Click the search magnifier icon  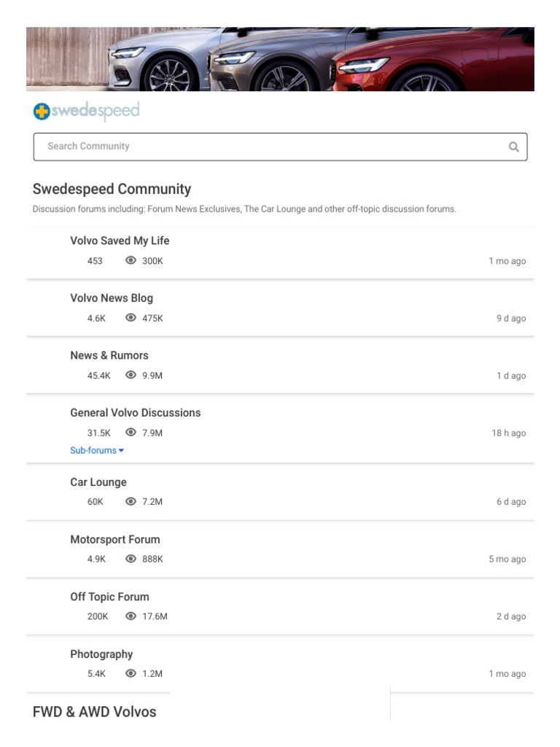click(x=513, y=147)
